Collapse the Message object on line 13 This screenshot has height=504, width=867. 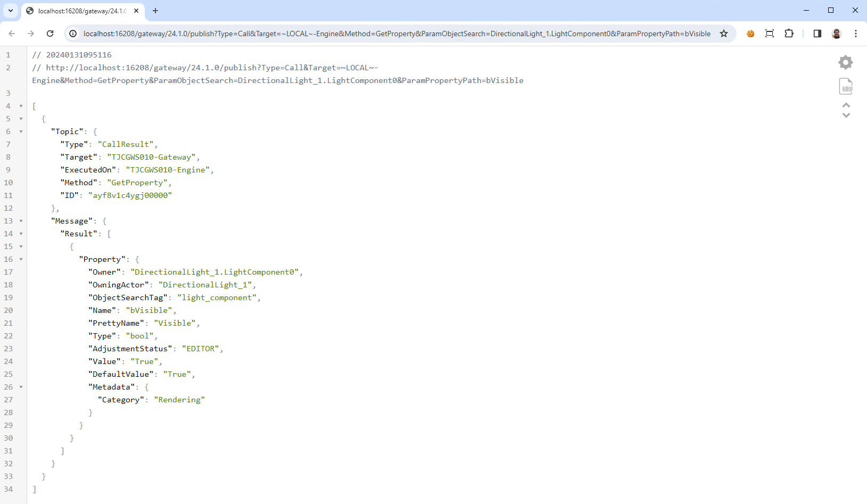coord(21,221)
